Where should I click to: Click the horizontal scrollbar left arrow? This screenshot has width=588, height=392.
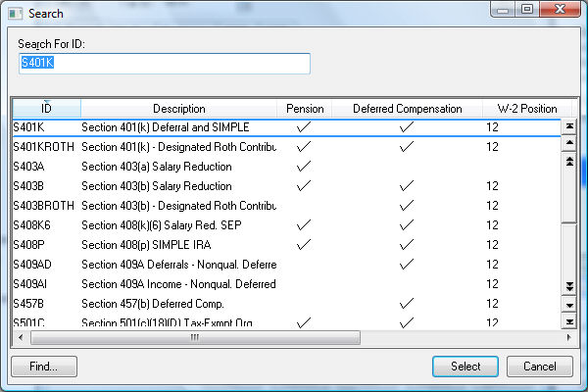(x=21, y=337)
